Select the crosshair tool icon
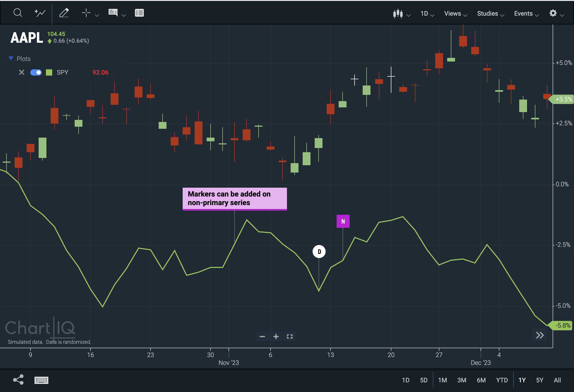 click(86, 13)
